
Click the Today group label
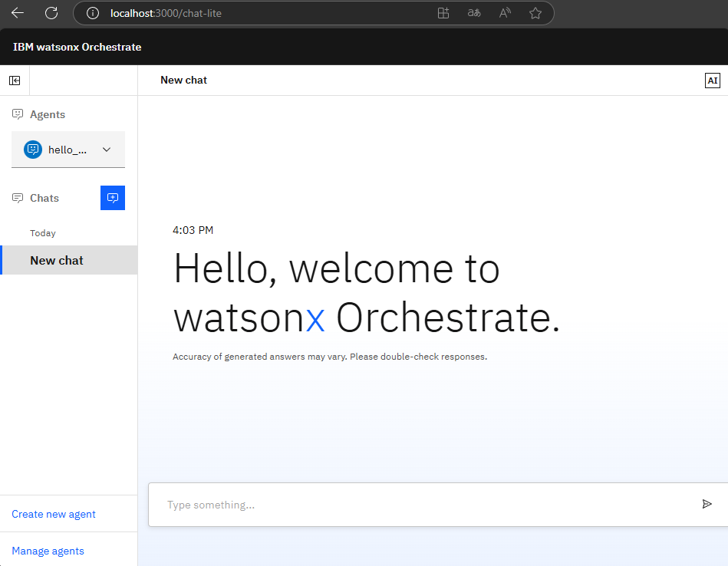click(x=43, y=233)
